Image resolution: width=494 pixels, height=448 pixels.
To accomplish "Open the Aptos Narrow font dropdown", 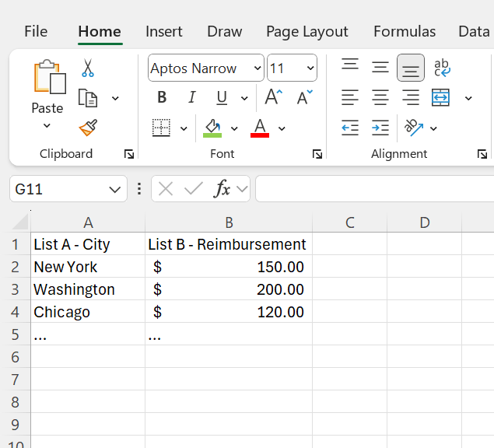I will [x=258, y=68].
